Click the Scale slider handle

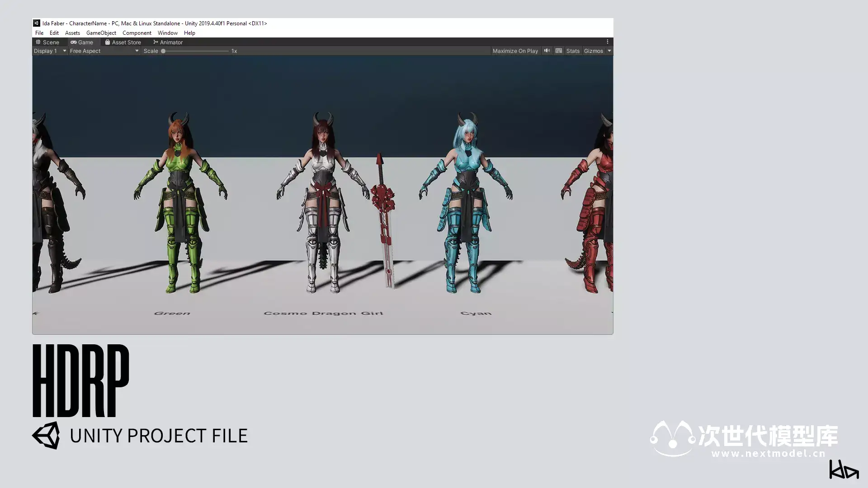pyautogui.click(x=163, y=51)
